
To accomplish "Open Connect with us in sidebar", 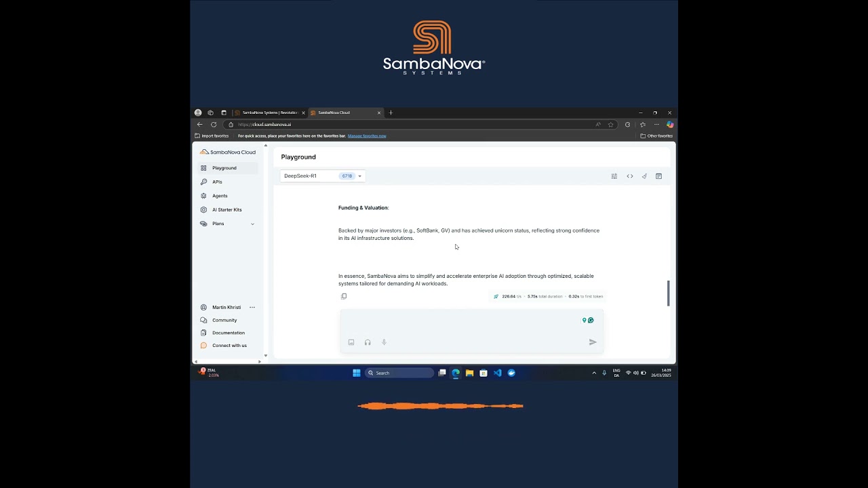I will [224, 346].
